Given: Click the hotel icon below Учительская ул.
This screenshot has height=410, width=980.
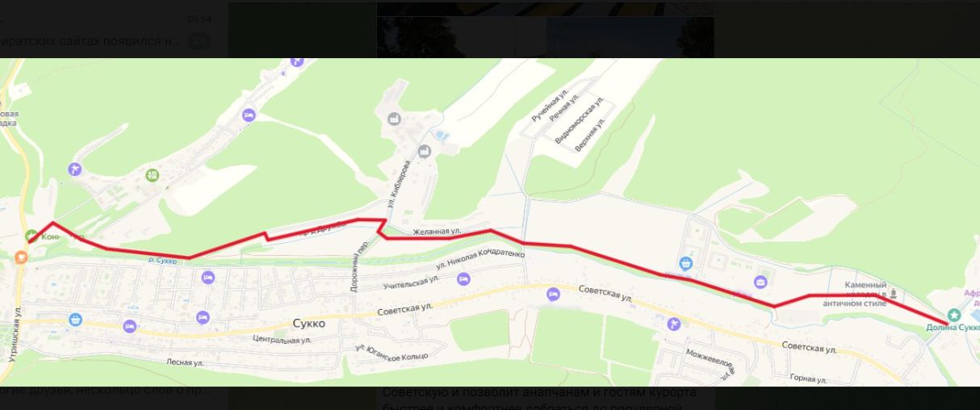Looking at the screenshot, I should pyautogui.click(x=463, y=278).
